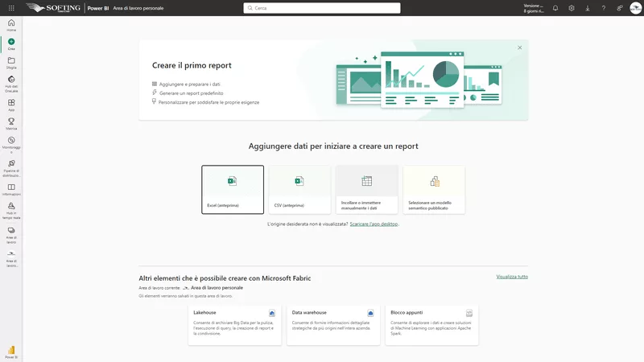Viewport: 644px width, 362px height.
Task: Open Monitoraggio hub in sidebar
Action: click(11, 145)
